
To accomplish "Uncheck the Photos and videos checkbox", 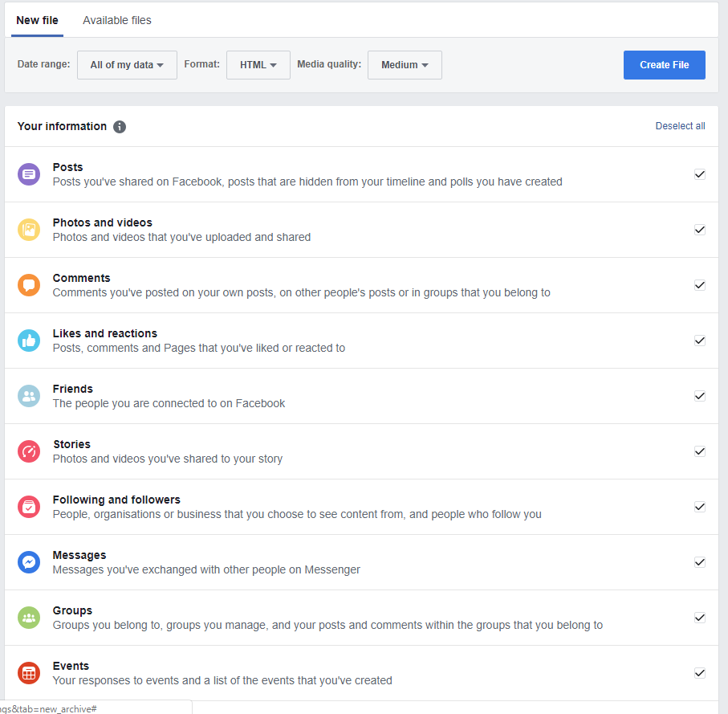I will (x=700, y=230).
